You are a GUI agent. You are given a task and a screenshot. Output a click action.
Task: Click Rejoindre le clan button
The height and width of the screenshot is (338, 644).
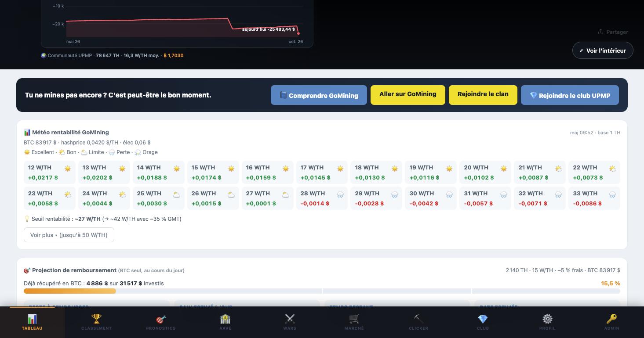tap(483, 95)
